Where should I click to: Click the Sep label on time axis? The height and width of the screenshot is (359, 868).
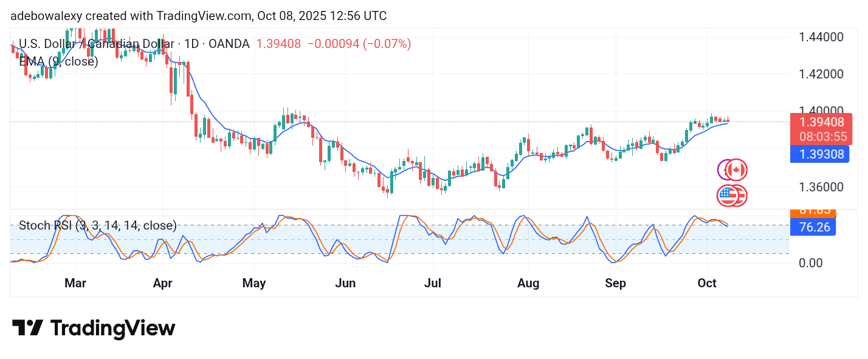616,283
